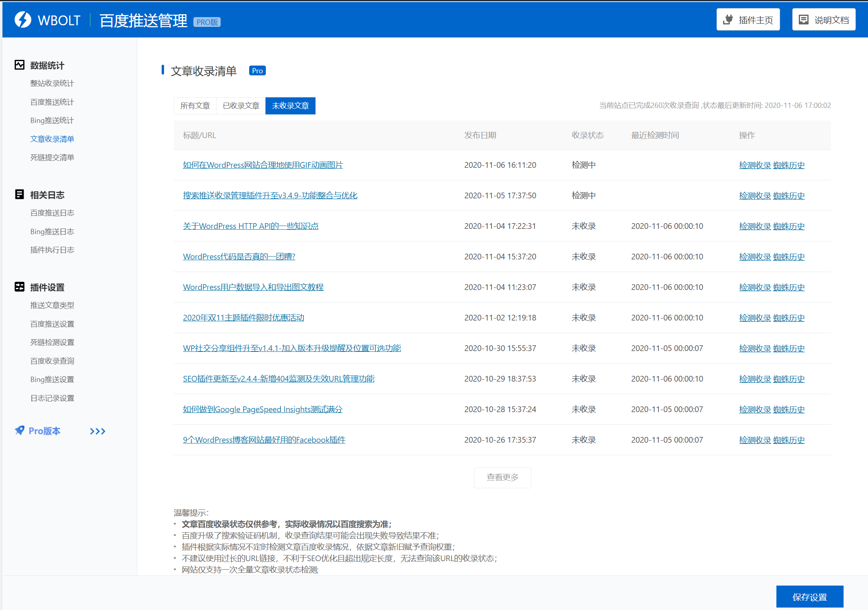Click the Pro版本 rocket icon
This screenshot has width=868, height=610.
20,430
